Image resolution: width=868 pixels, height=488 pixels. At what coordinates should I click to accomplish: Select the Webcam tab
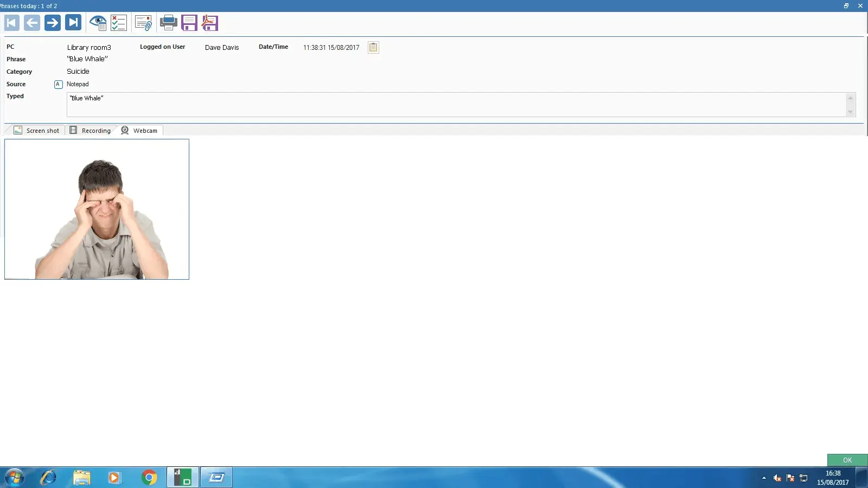pyautogui.click(x=140, y=131)
